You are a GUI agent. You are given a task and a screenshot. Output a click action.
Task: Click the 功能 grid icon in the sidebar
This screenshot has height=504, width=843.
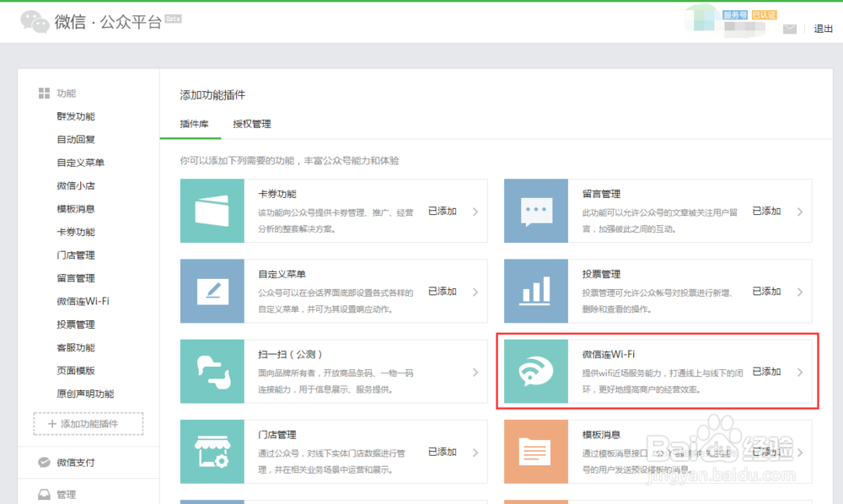click(44, 94)
